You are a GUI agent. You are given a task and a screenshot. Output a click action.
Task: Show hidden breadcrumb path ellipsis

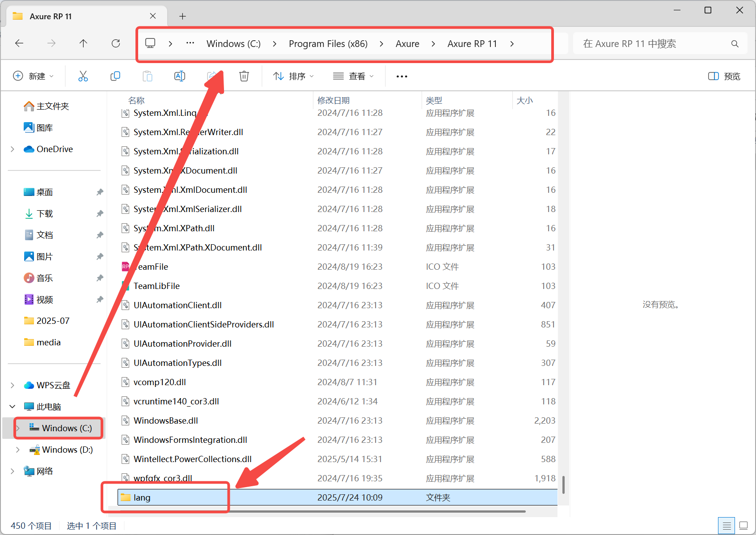[190, 43]
